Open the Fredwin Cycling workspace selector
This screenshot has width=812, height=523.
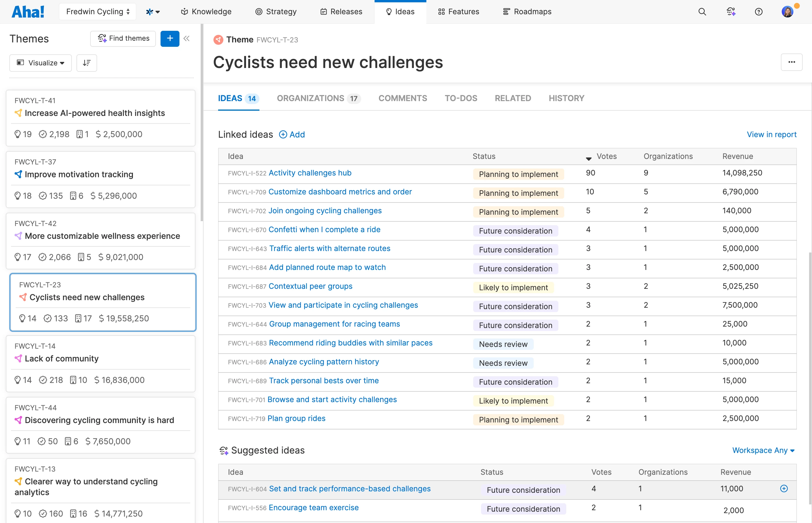point(97,12)
